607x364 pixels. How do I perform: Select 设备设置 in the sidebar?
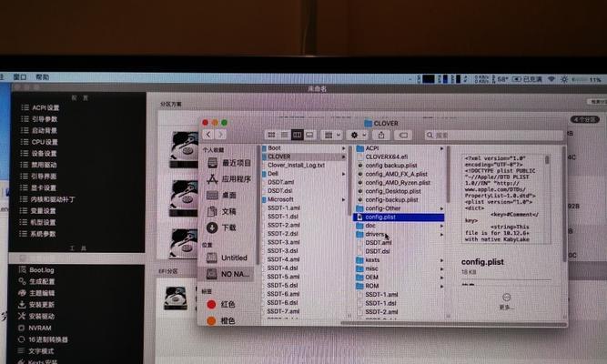tap(39, 154)
